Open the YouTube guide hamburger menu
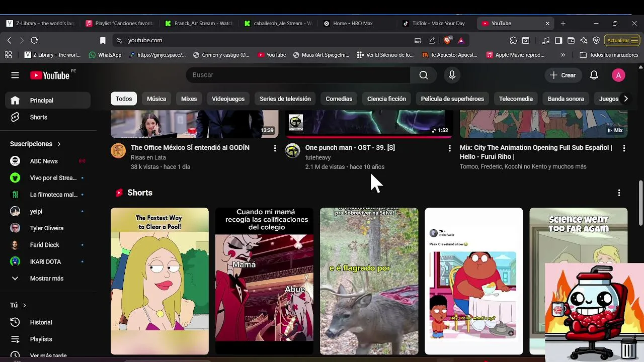The height and width of the screenshot is (362, 644). pos(15,75)
